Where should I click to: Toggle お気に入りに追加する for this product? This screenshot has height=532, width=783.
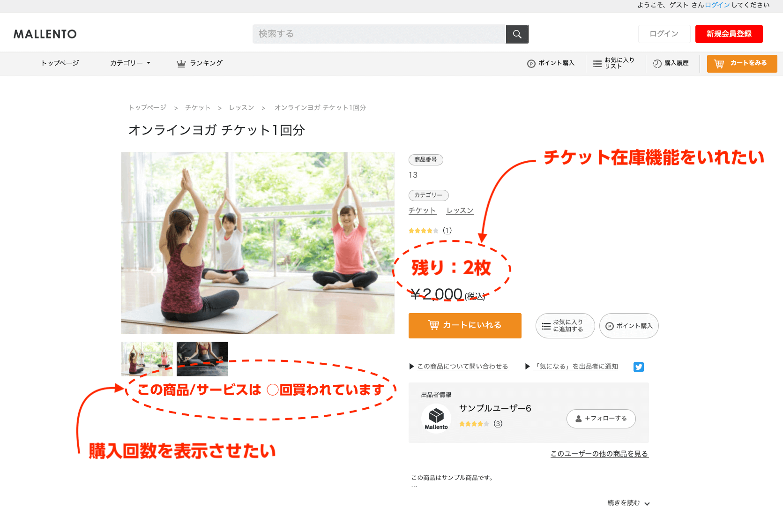coord(565,326)
